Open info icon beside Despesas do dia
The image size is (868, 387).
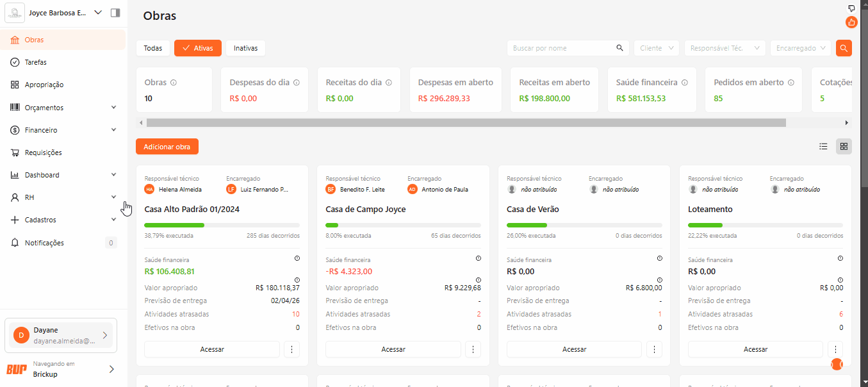click(x=296, y=83)
